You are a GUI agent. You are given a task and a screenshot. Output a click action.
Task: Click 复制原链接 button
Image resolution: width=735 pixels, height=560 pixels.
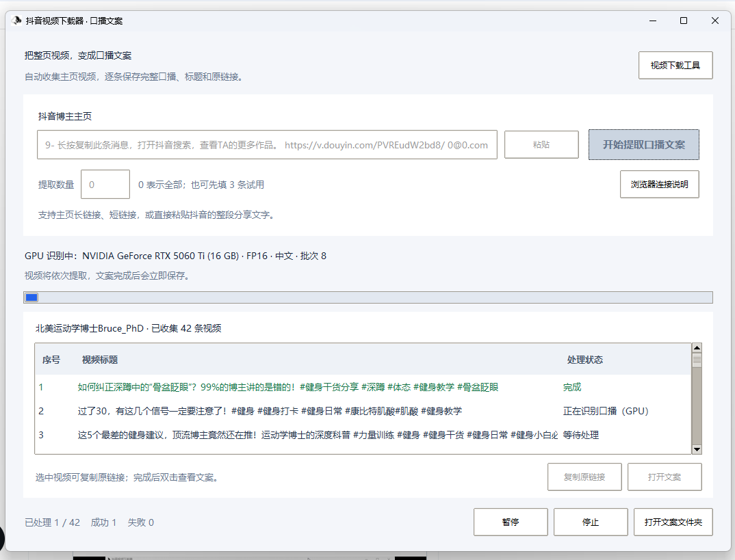[x=584, y=477]
